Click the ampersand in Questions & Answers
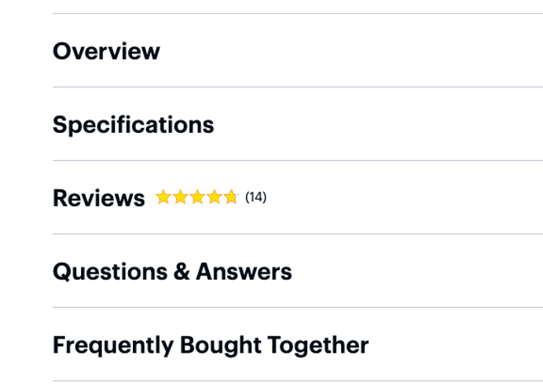 [x=182, y=272]
